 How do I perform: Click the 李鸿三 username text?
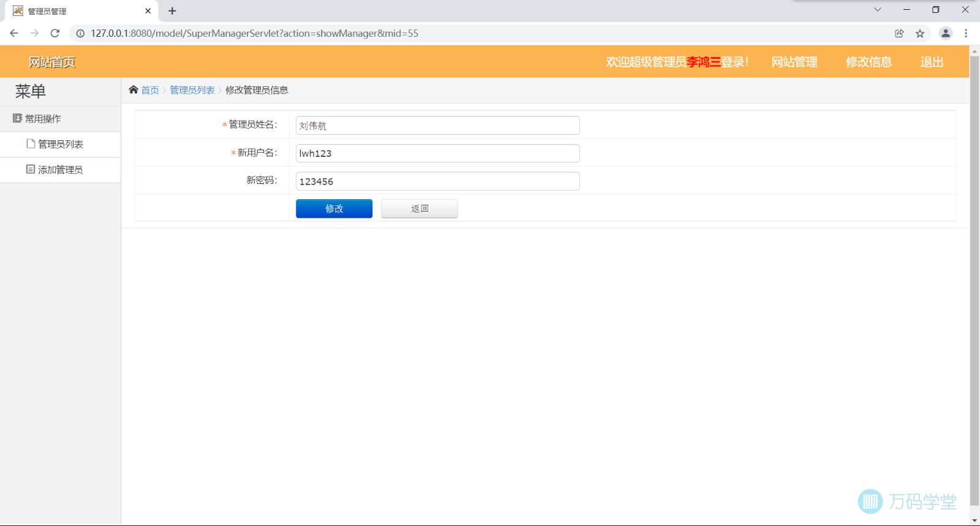point(703,62)
